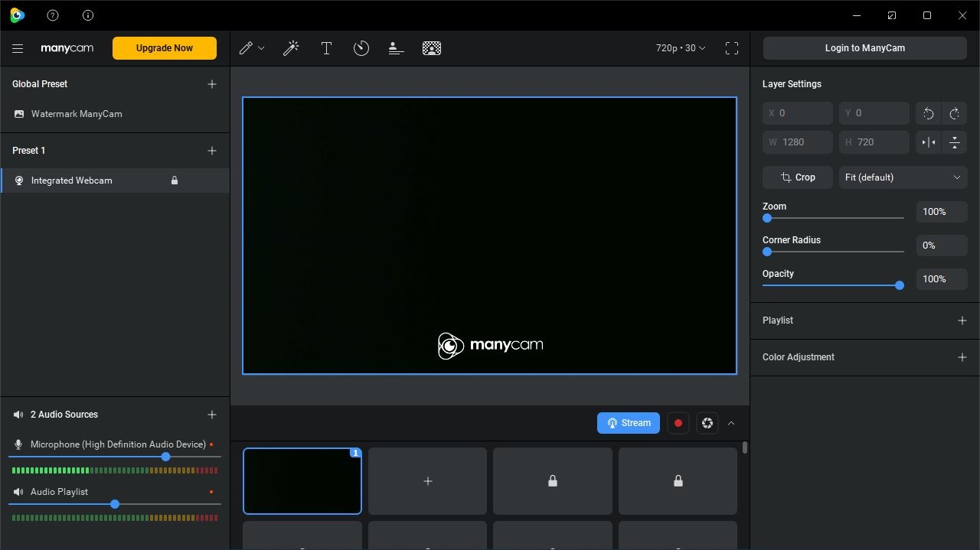Click the Zoom percentage field

pyautogui.click(x=942, y=212)
